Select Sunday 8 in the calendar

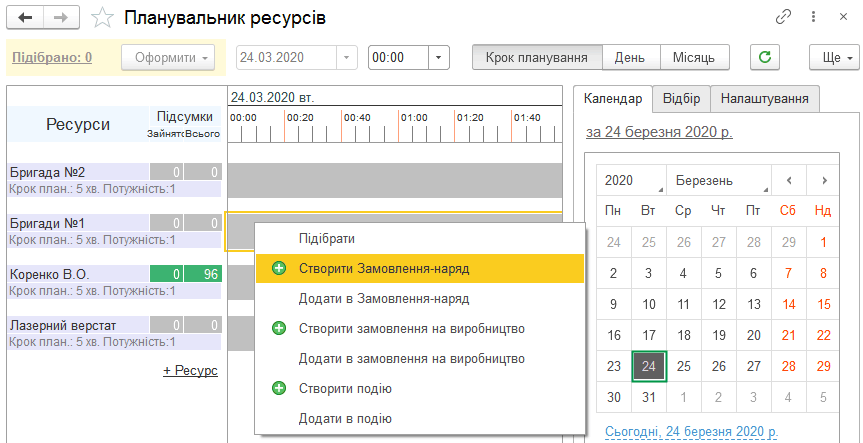(823, 273)
